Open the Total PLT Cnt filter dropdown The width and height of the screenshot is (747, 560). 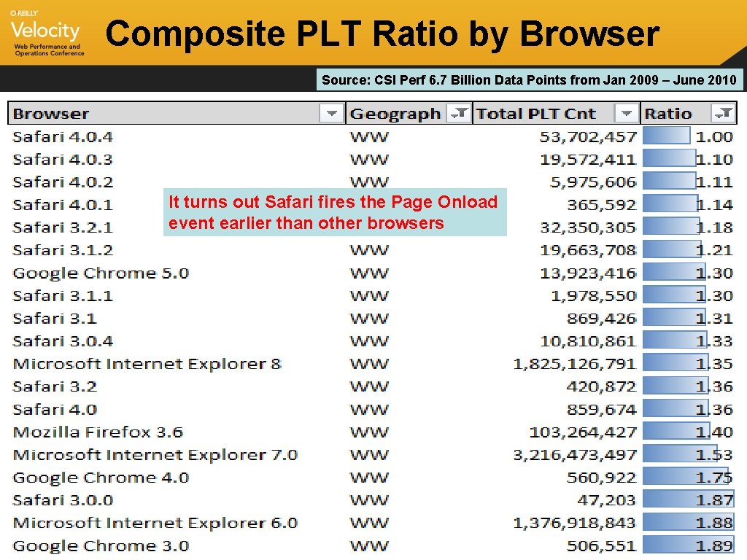coord(627,113)
